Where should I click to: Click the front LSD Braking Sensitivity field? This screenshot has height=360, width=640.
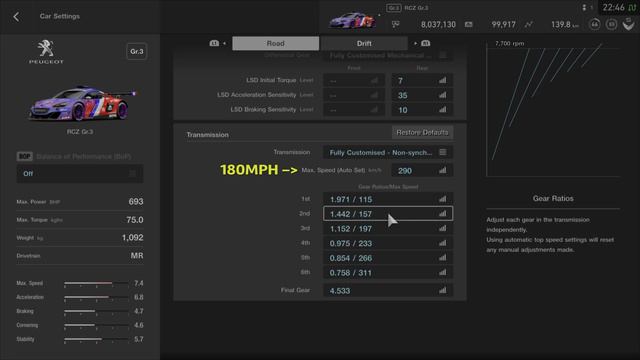(354, 110)
